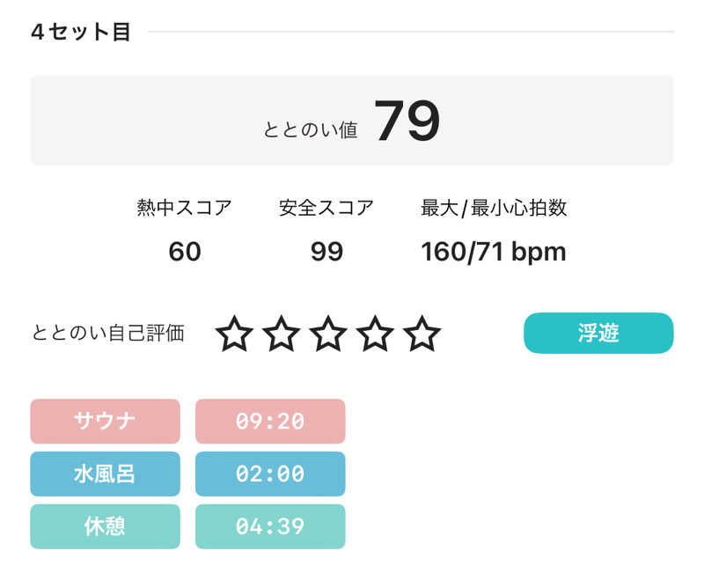The height and width of the screenshot is (588, 704).
Task: Tap the 最大/最小心拍数 label
Action: (494, 209)
